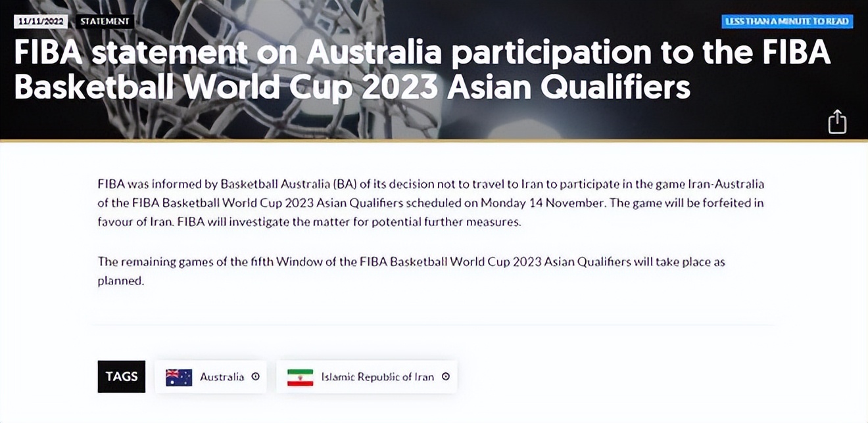Screen dimensions: 868x423
Task: Select the 11/11/2022 date badge
Action: click(41, 21)
